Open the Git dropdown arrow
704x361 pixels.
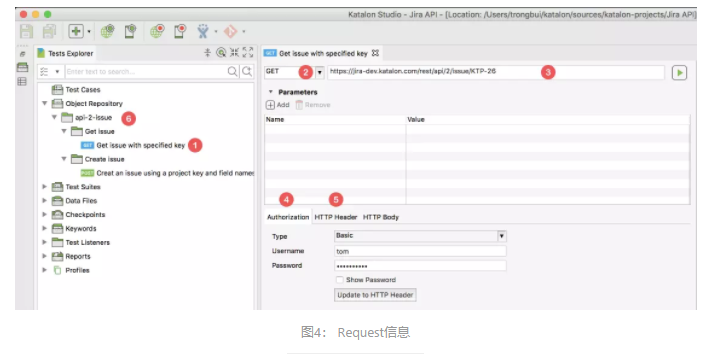click(x=244, y=31)
